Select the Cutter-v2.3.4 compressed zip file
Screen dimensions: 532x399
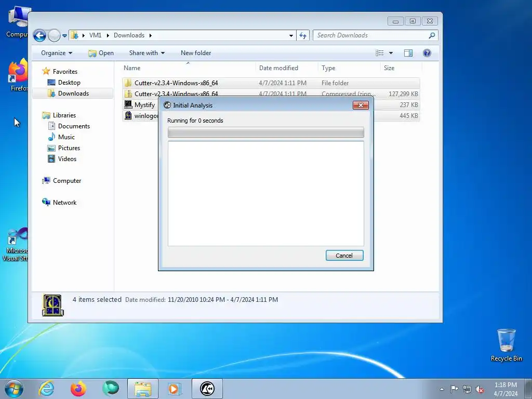[x=271, y=94]
